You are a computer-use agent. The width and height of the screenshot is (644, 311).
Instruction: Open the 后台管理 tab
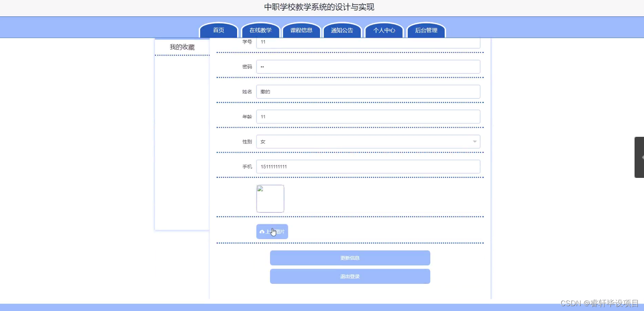[426, 30]
